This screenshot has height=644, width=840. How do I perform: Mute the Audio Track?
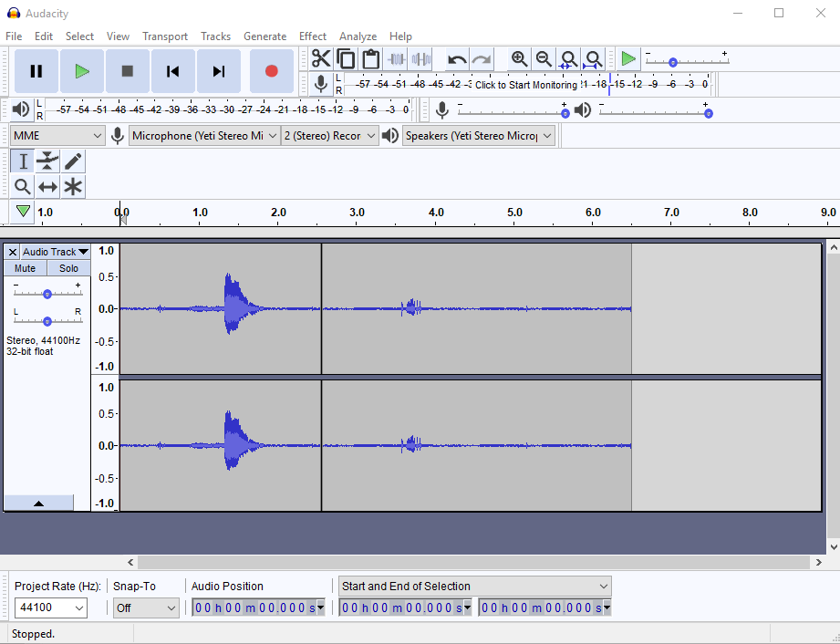pos(26,268)
